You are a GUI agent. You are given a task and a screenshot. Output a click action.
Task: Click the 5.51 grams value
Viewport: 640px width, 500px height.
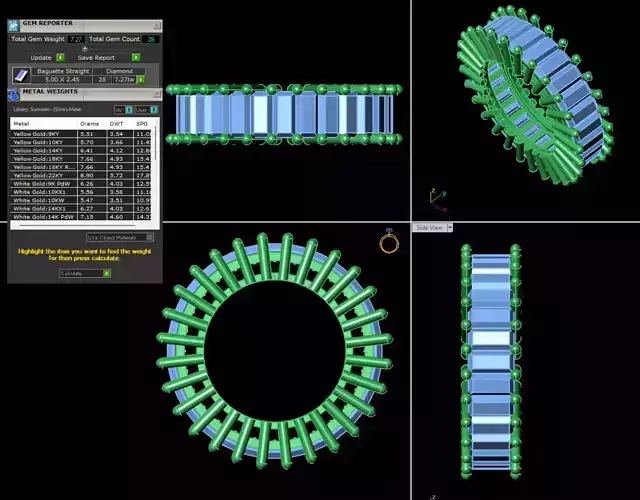[87, 134]
